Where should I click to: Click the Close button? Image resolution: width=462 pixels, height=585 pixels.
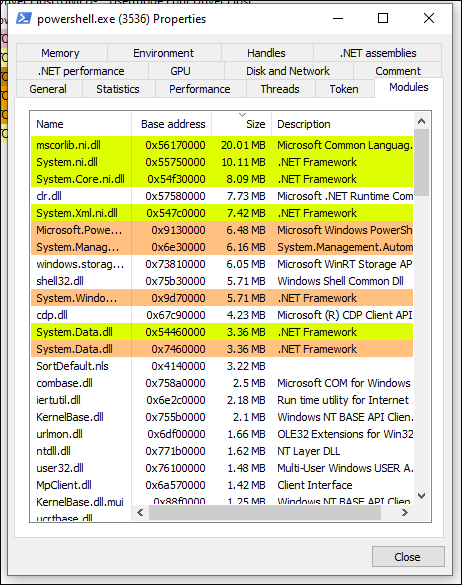click(408, 557)
